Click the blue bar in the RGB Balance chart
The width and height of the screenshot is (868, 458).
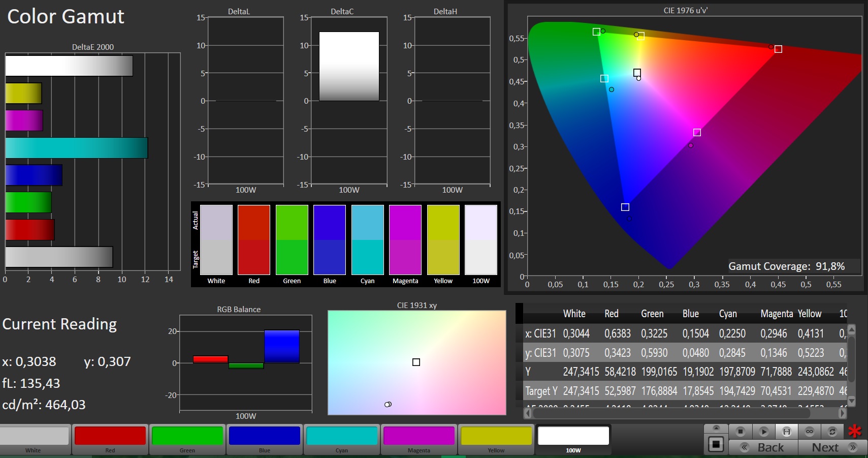pos(282,346)
